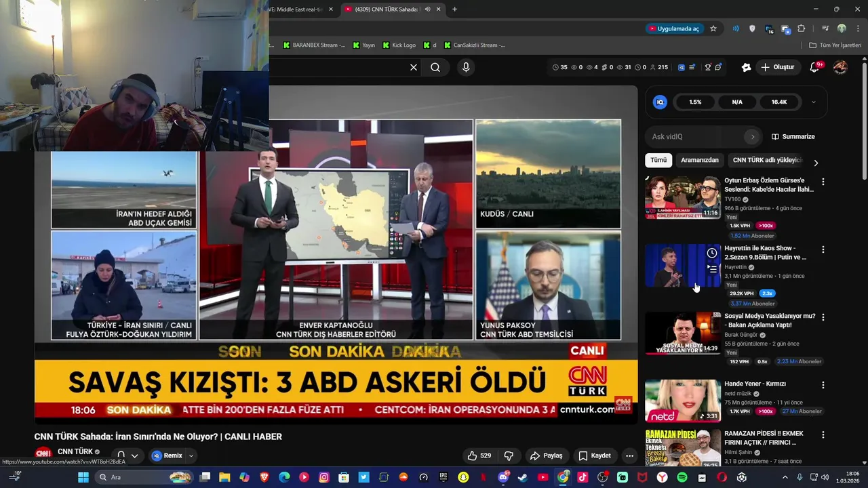Open Steam from the taskbar
The image size is (868, 488).
(x=523, y=477)
